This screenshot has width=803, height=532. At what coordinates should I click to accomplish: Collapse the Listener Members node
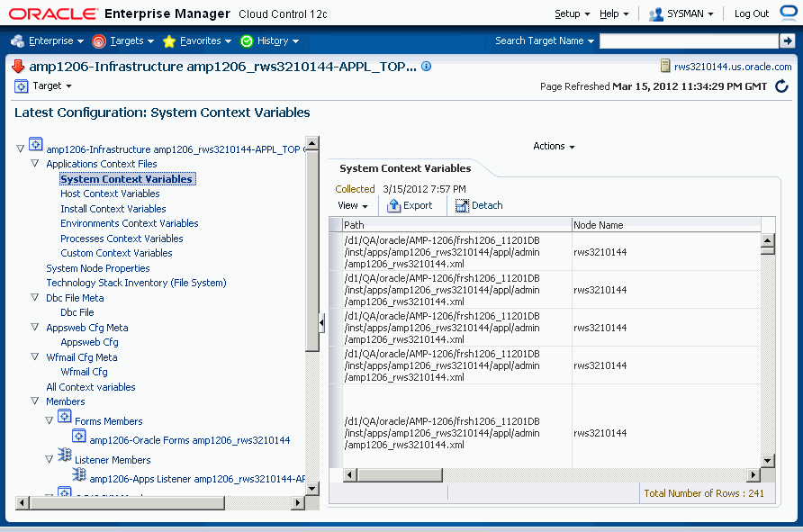tap(49, 459)
